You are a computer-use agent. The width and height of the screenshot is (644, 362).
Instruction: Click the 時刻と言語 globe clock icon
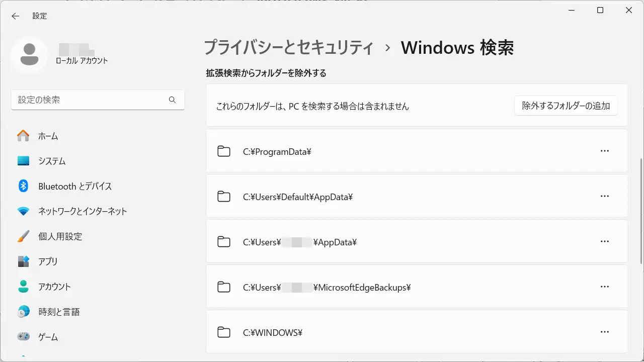tap(23, 312)
